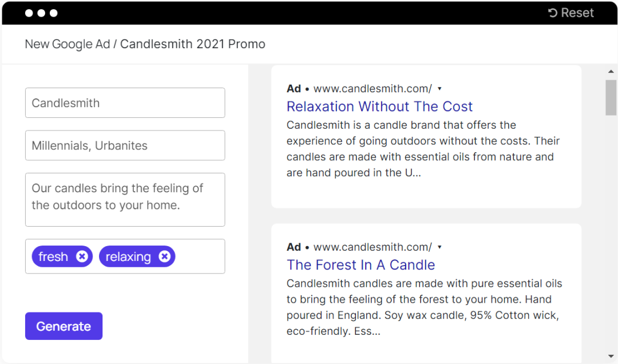The width and height of the screenshot is (618, 364).
Task: Click the scrollbar down arrow
Action: [x=611, y=356]
